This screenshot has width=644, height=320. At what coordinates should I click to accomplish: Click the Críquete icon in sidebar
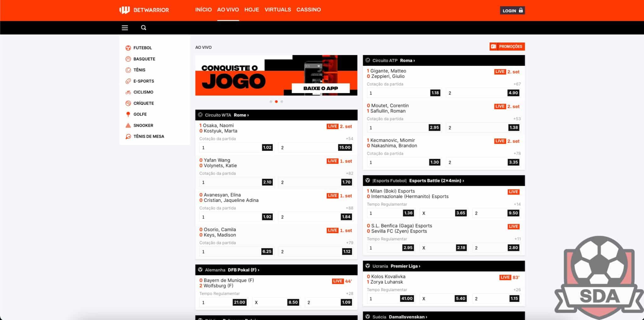coord(128,103)
